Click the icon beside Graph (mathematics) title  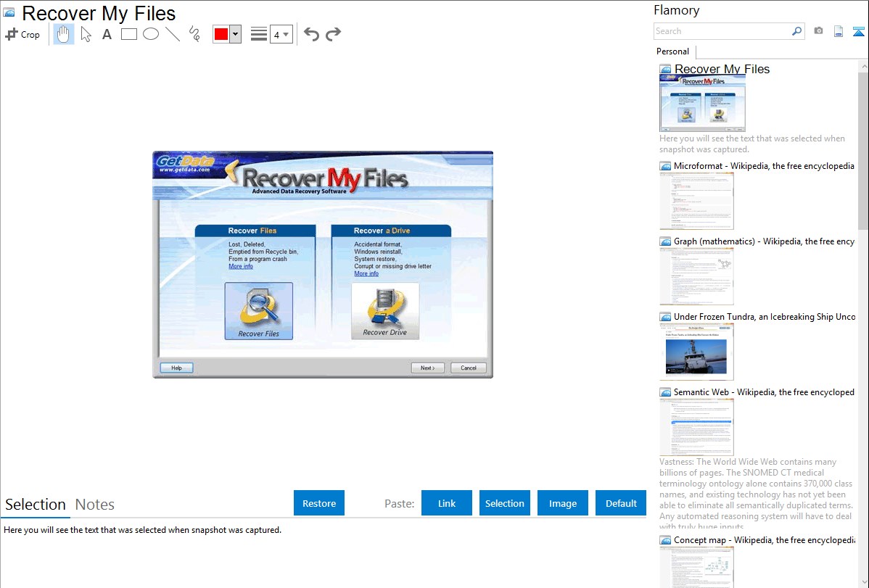point(665,241)
